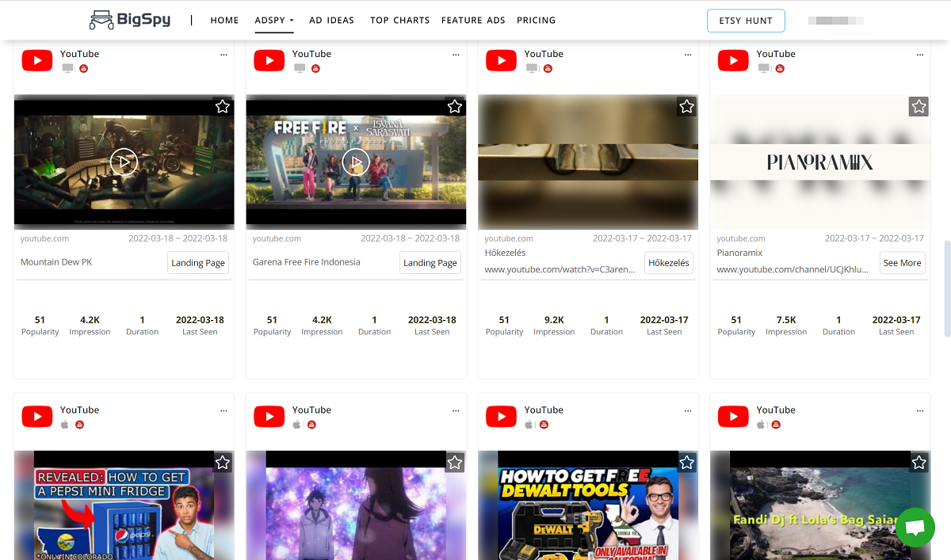Click desktop device icon on Mountain Dew card

tap(67, 69)
